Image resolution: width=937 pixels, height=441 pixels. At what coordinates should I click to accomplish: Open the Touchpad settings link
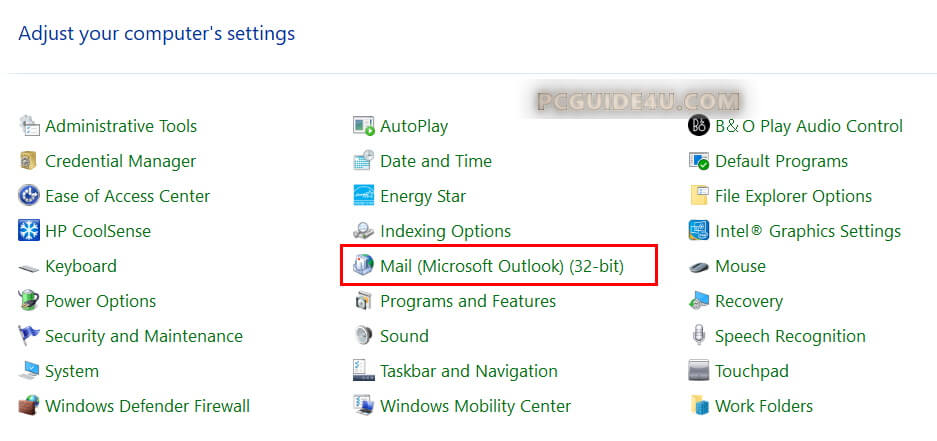751,371
